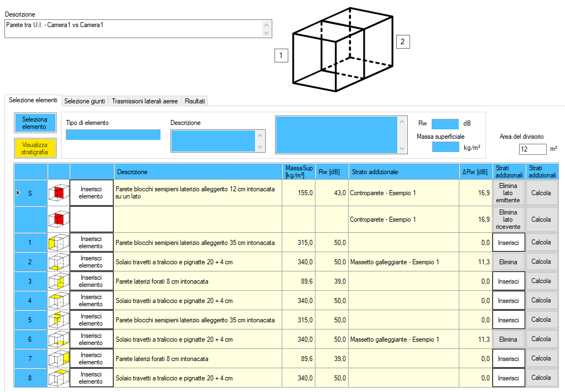Click the Area del divisorio input field
This screenshot has height=392, width=565.
[532, 149]
